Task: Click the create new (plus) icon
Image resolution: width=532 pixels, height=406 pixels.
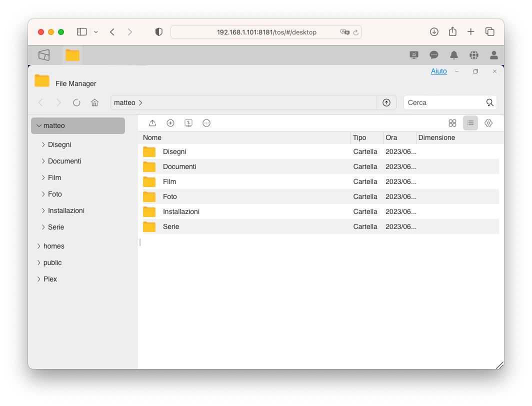Action: [x=170, y=123]
